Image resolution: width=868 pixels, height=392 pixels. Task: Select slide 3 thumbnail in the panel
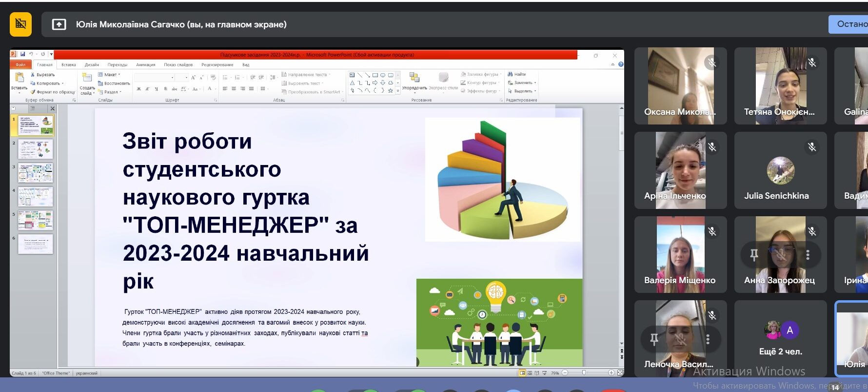[36, 173]
